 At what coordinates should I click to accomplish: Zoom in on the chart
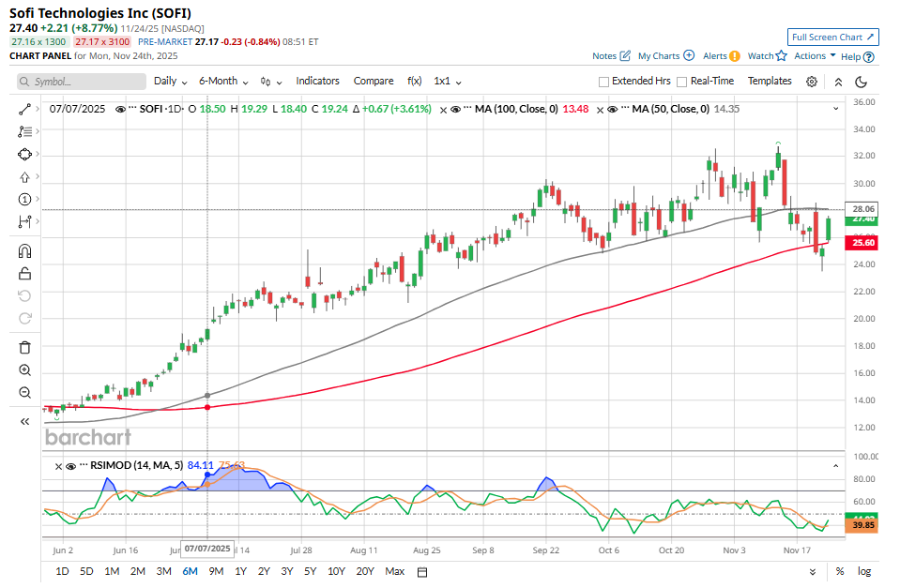click(24, 370)
